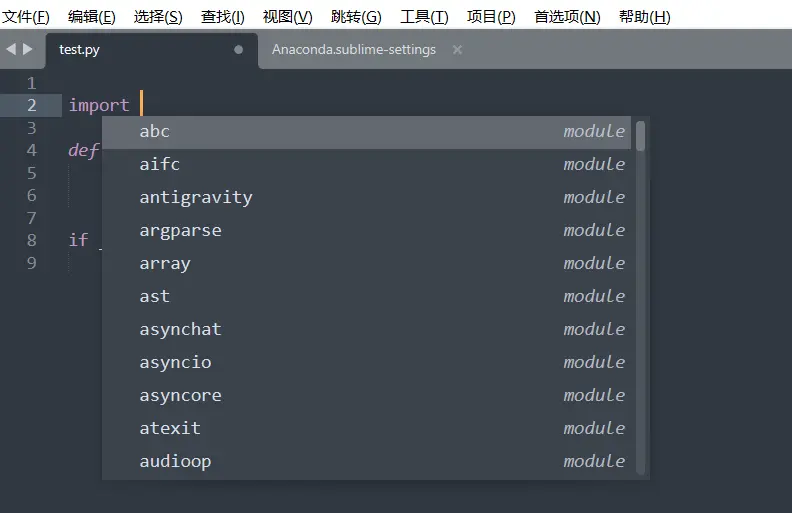Click the unsaved dot on test.py tab

click(x=238, y=49)
